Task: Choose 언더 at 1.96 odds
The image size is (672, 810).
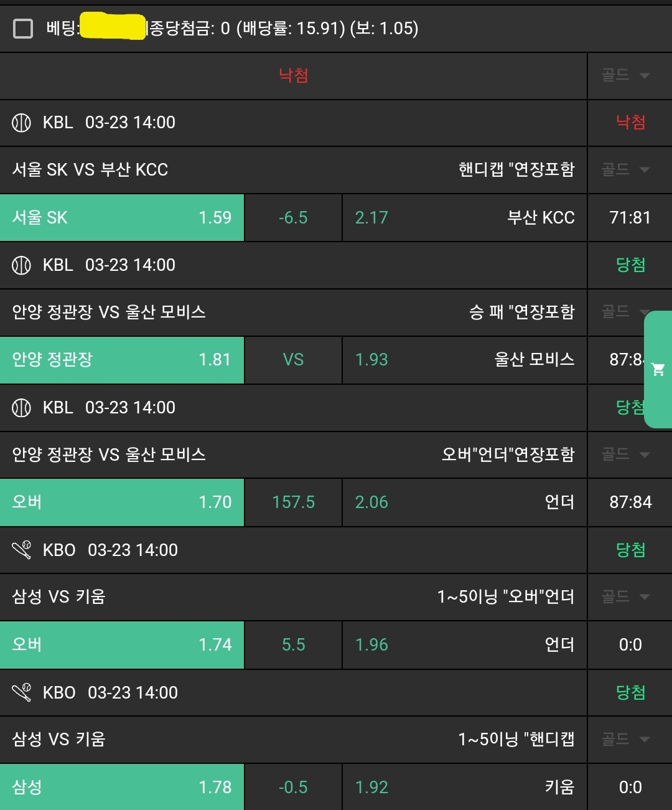Action: [x=464, y=645]
